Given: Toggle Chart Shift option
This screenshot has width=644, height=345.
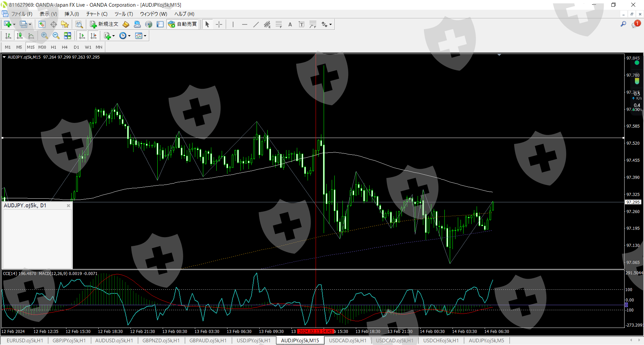Looking at the screenshot, I should [94, 36].
